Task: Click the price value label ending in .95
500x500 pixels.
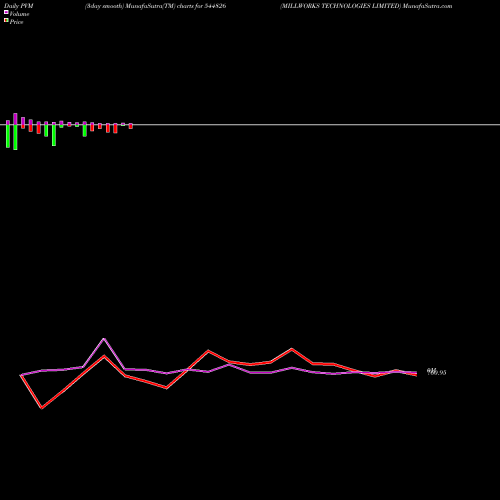Action: (437, 372)
